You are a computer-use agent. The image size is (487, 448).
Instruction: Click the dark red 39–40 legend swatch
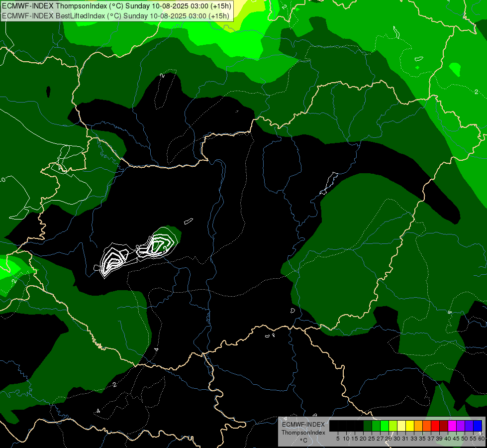click(x=444, y=426)
